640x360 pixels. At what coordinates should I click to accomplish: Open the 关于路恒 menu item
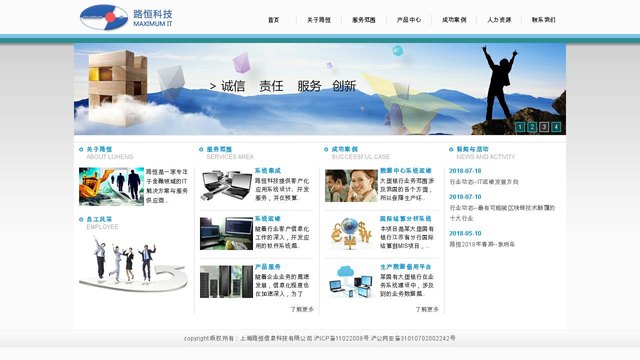click(x=319, y=20)
